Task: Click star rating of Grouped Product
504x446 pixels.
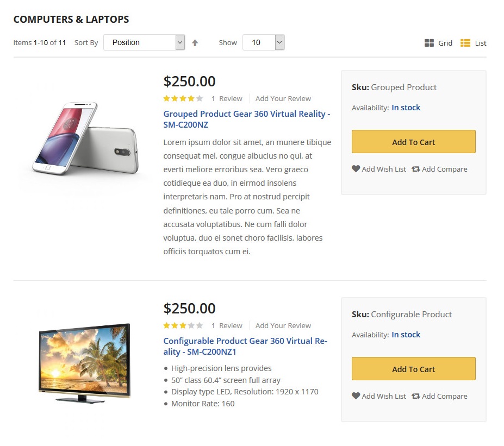Action: tap(183, 98)
